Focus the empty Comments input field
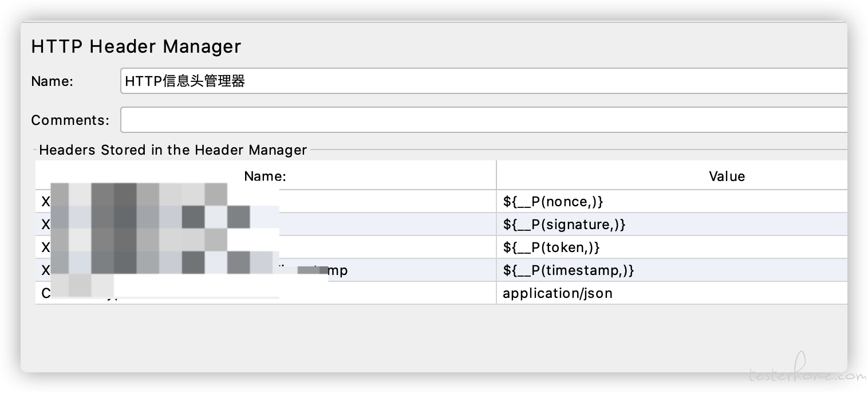This screenshot has width=868, height=393. [x=484, y=120]
